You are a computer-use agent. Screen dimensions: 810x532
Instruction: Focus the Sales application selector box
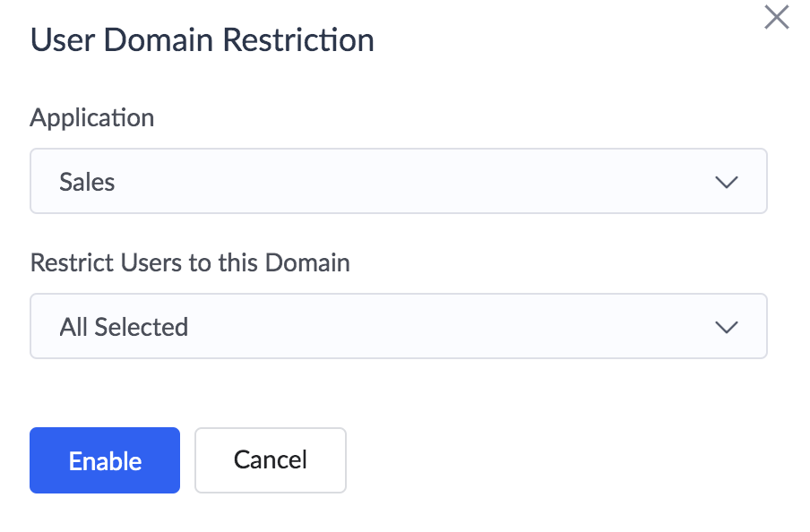click(x=399, y=181)
